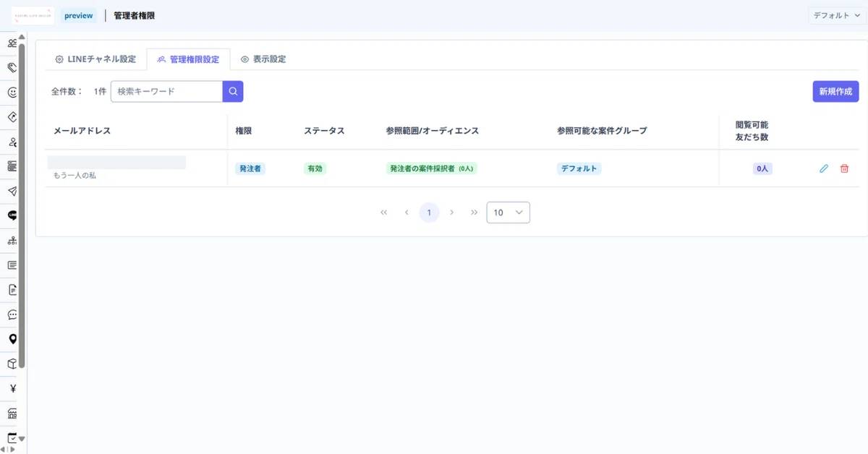Screen dimensions: 868x454
Task: Click the company logo in header
Action: click(33, 15)
